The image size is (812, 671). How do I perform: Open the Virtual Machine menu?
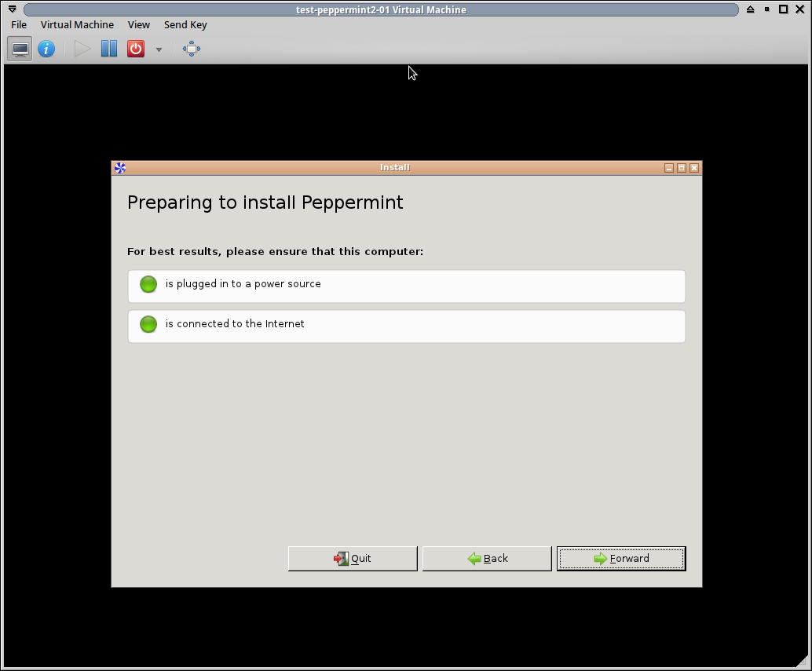(77, 25)
